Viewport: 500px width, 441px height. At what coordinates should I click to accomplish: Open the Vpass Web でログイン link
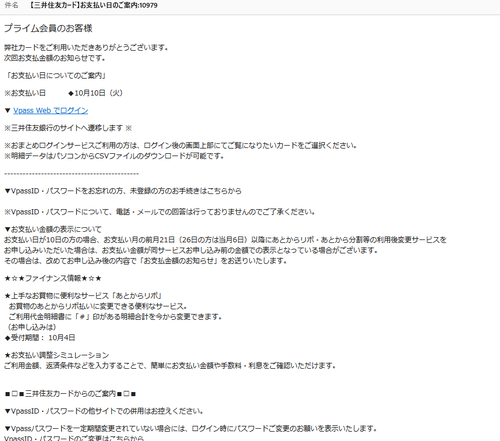coord(51,110)
